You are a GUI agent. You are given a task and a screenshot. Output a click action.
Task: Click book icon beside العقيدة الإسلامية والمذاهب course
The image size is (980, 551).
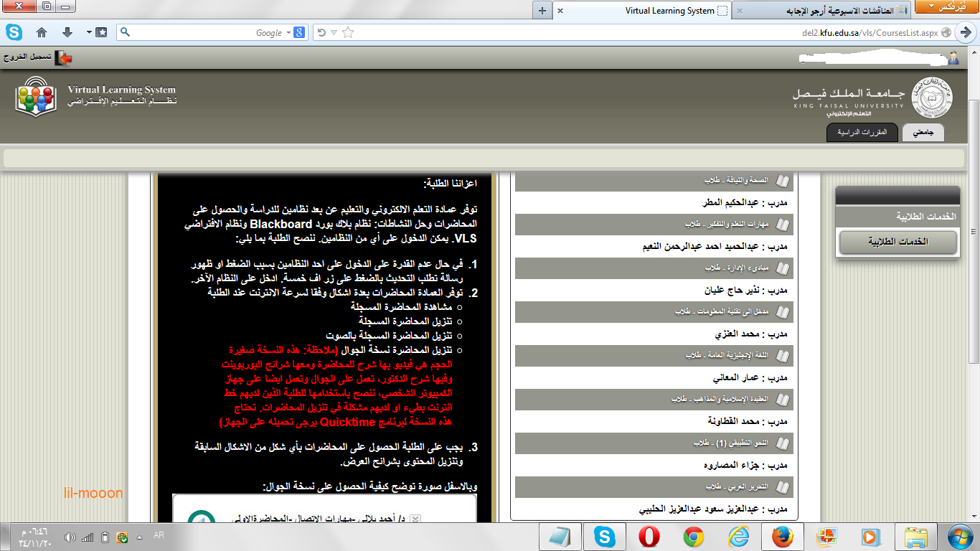(781, 399)
